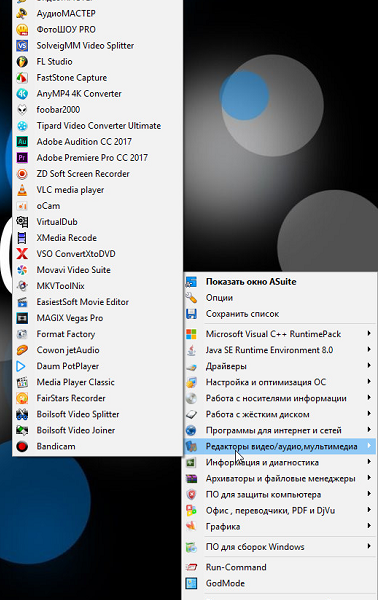This screenshot has height=600, width=379.
Task: Click the VSO ConvertXtoDVD red X icon
Action: pyautogui.click(x=22, y=254)
